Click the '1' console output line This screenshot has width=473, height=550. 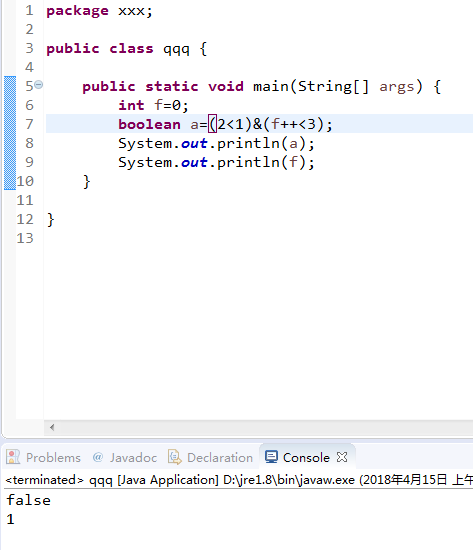coord(11,519)
